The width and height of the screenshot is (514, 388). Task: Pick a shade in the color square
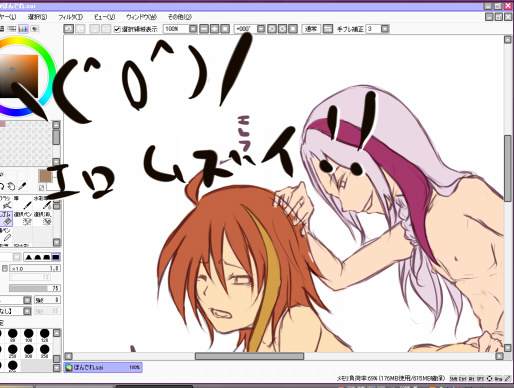pos(19,76)
